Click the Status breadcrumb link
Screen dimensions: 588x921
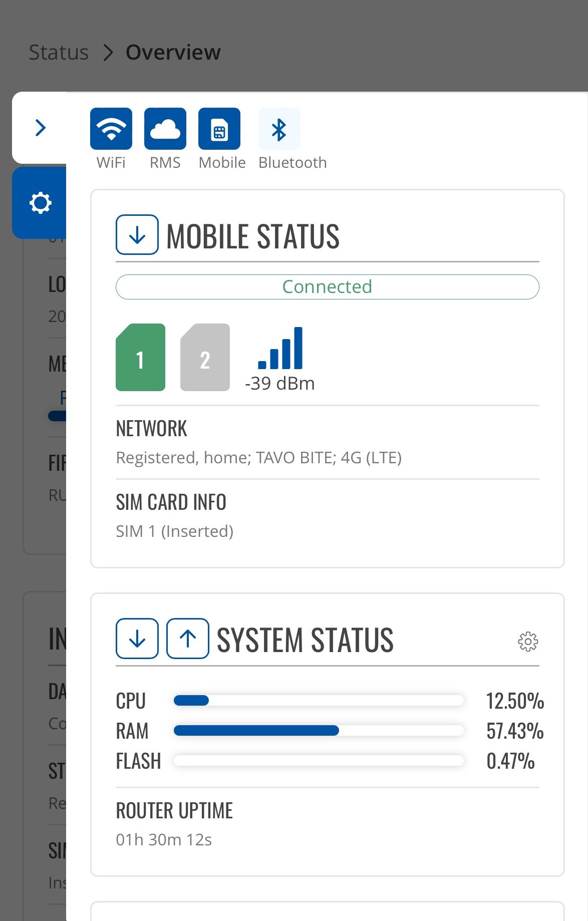[59, 53]
